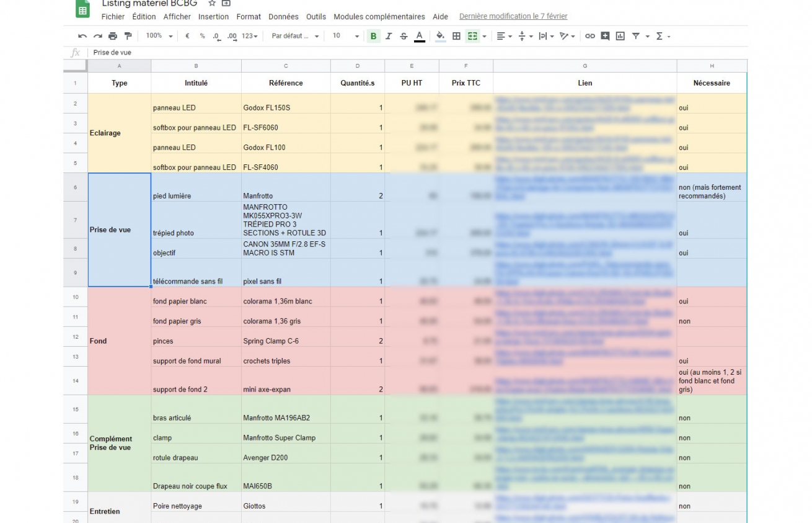Select the télécommande sans fil cell
The height and width of the screenshot is (523, 812).
[196, 273]
